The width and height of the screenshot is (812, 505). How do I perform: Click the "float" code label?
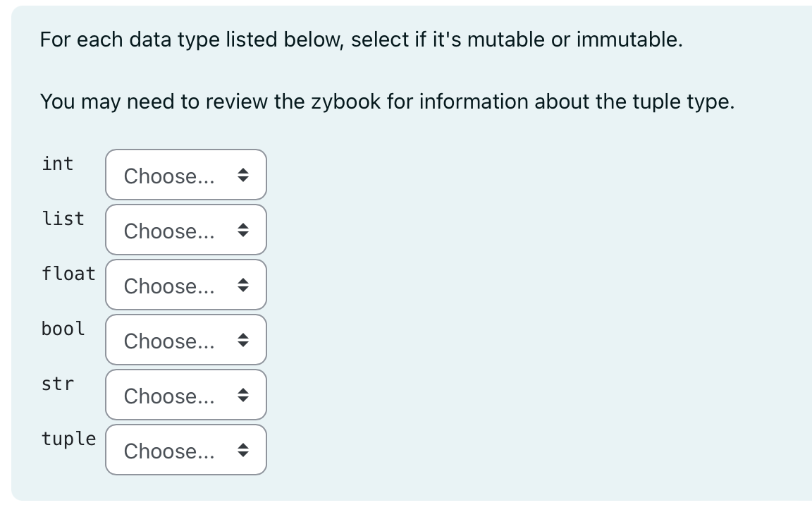click(x=68, y=274)
